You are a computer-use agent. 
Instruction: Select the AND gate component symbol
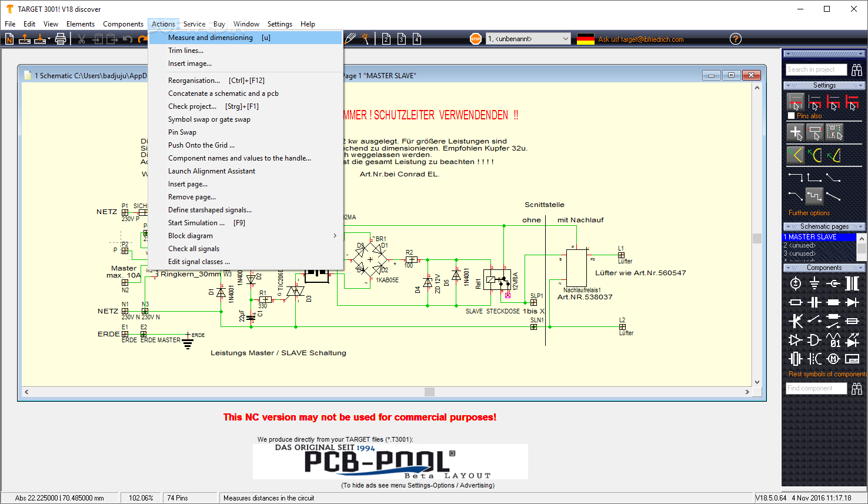pos(814,340)
